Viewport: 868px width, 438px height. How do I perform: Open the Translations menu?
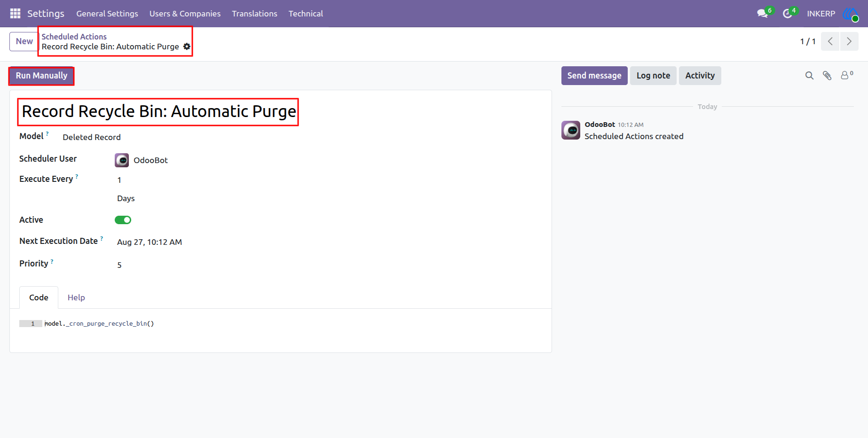click(x=254, y=14)
